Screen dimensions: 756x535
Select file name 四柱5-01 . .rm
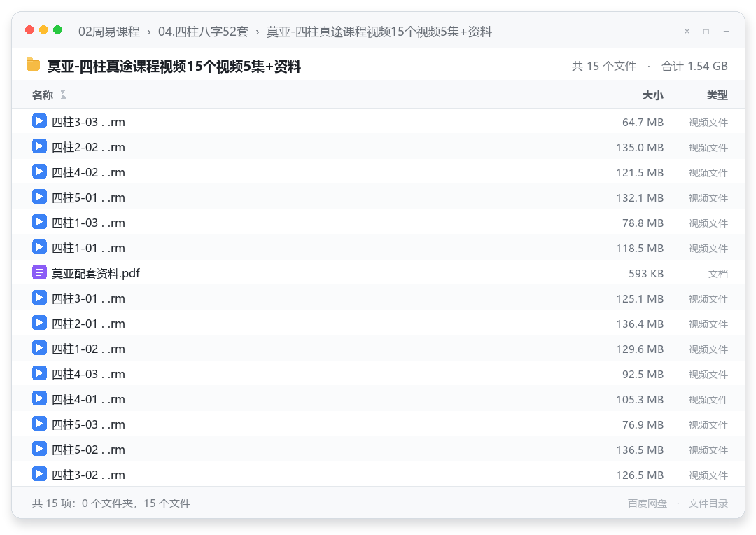[x=88, y=197]
